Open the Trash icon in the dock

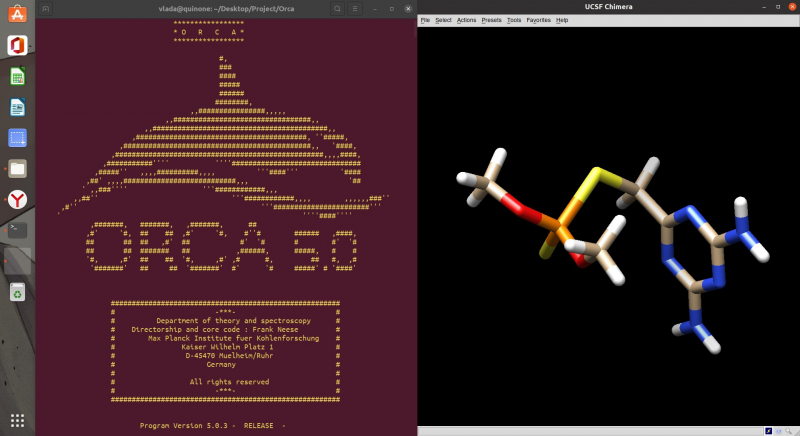tap(17, 292)
